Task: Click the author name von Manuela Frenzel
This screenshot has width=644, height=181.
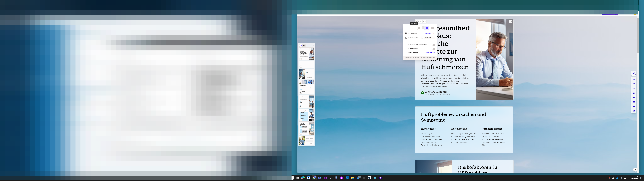Action: [x=436, y=92]
